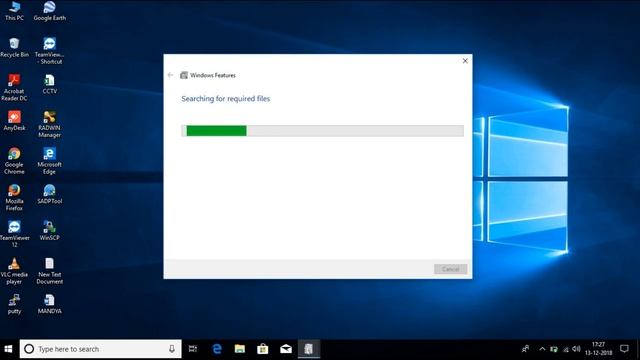Select the CCTV Excel file icon
Screen dimensions: 640x360
pos(49,84)
